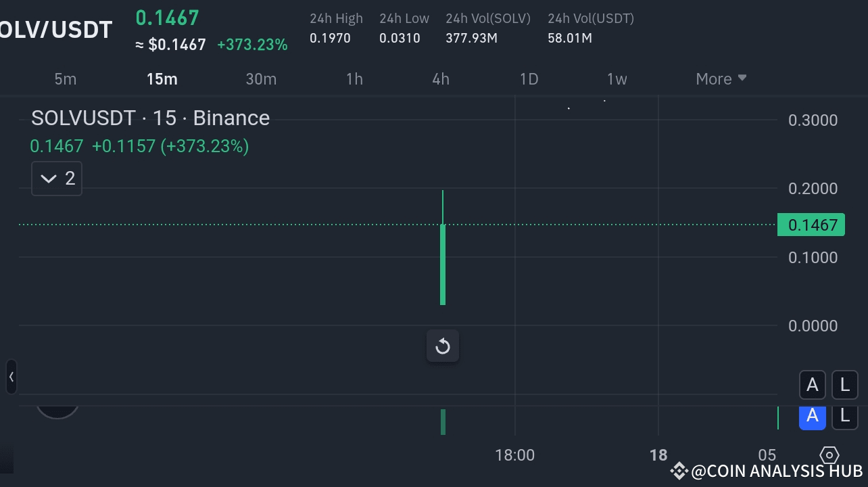The image size is (868, 487).
Task: Select the tall green candle on the chart
Action: pyautogui.click(x=443, y=250)
